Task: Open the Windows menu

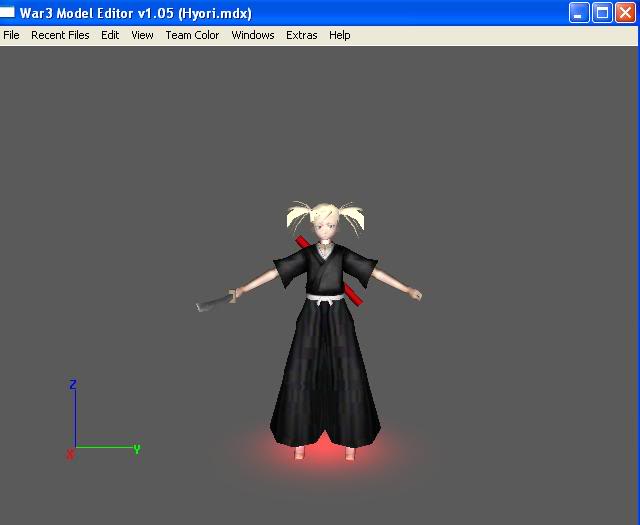Action: click(x=253, y=36)
